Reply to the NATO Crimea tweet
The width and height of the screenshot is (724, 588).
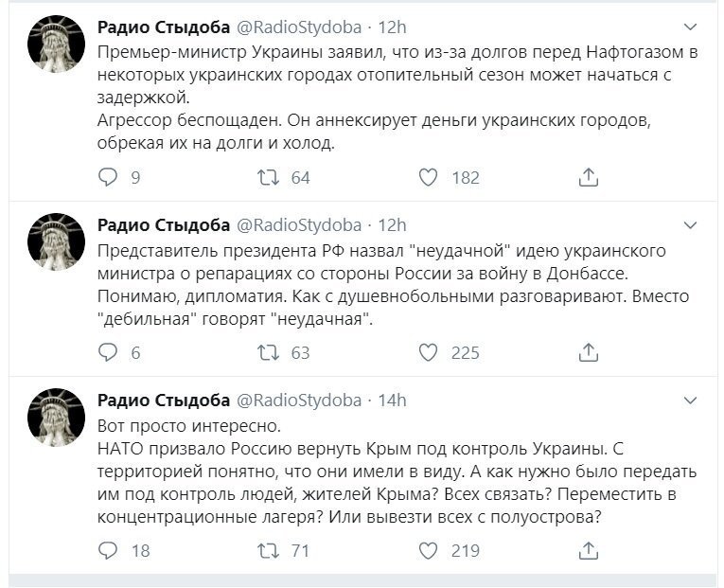click(x=108, y=550)
